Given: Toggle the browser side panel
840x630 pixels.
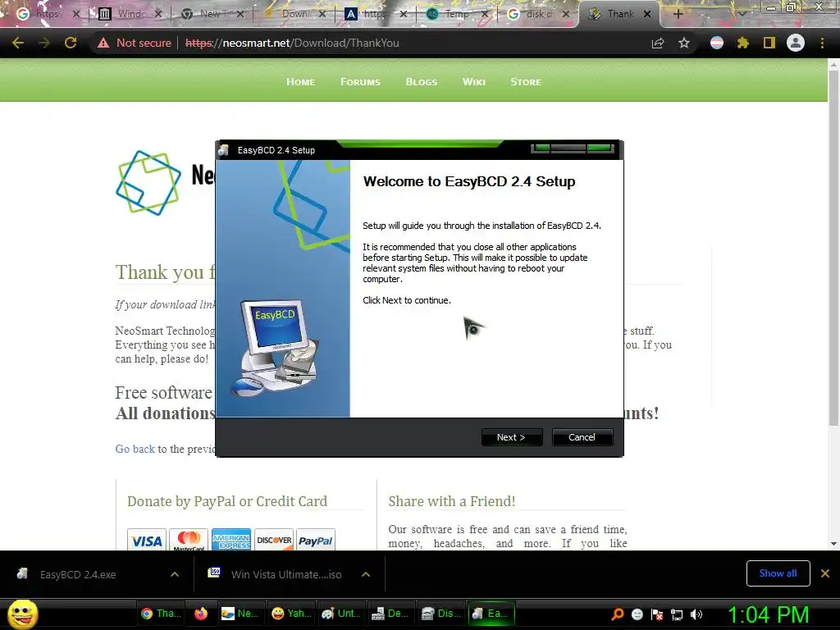Looking at the screenshot, I should click(x=769, y=43).
